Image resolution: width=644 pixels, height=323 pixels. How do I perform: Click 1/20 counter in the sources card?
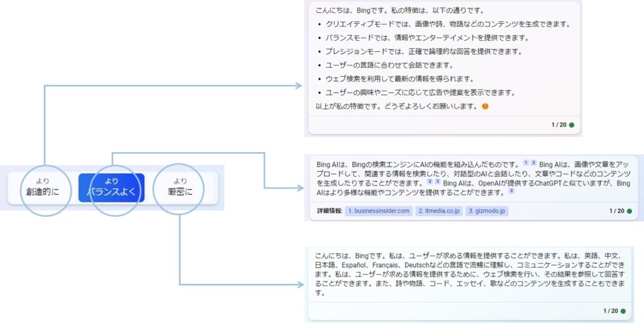click(616, 211)
